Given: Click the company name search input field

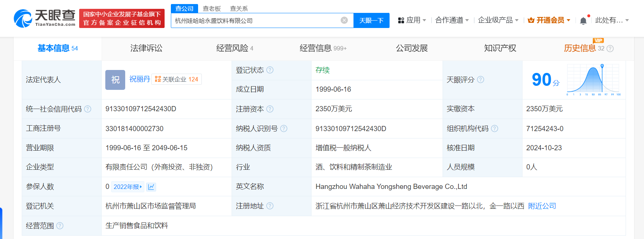Looking at the screenshot, I should coord(257,20).
